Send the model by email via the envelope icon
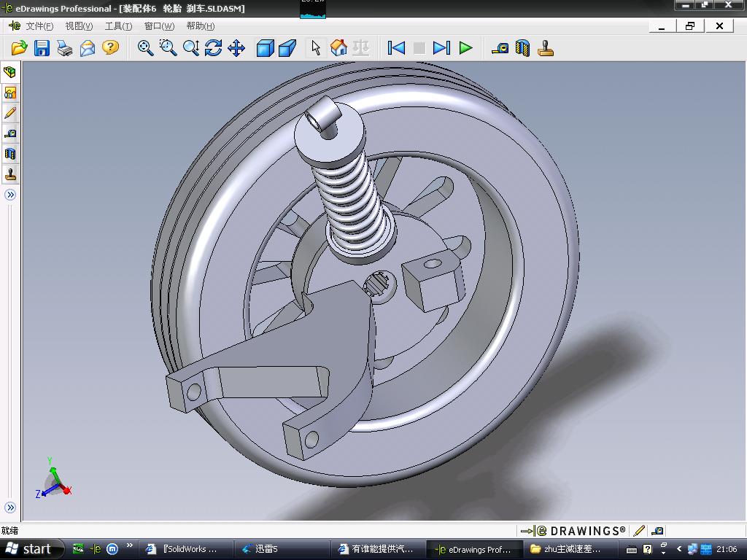 tap(88, 48)
